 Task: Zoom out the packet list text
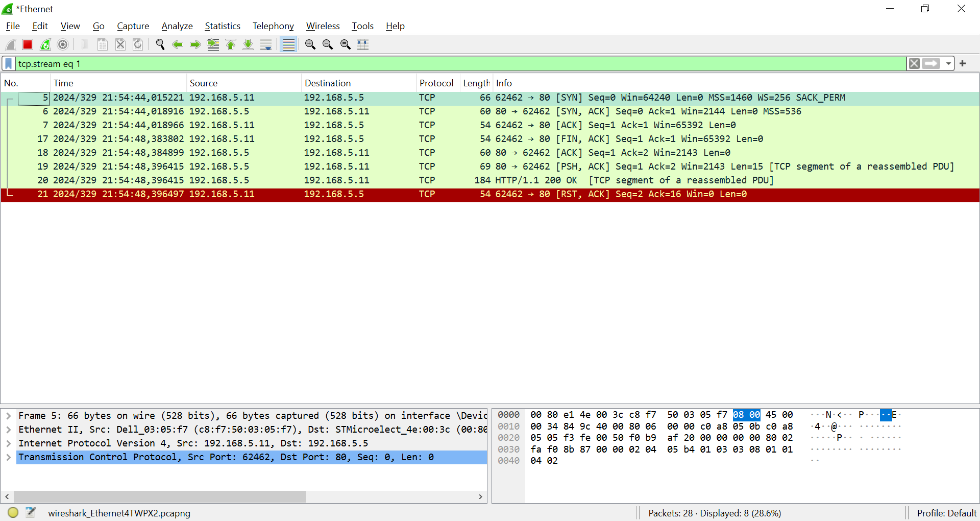328,44
